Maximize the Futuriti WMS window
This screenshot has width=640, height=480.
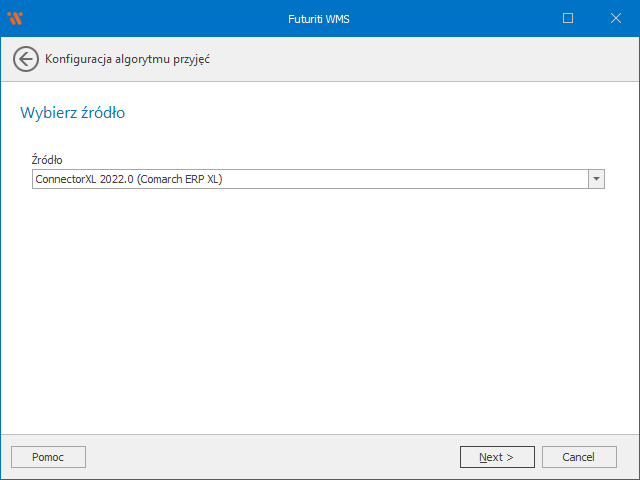(568, 18)
